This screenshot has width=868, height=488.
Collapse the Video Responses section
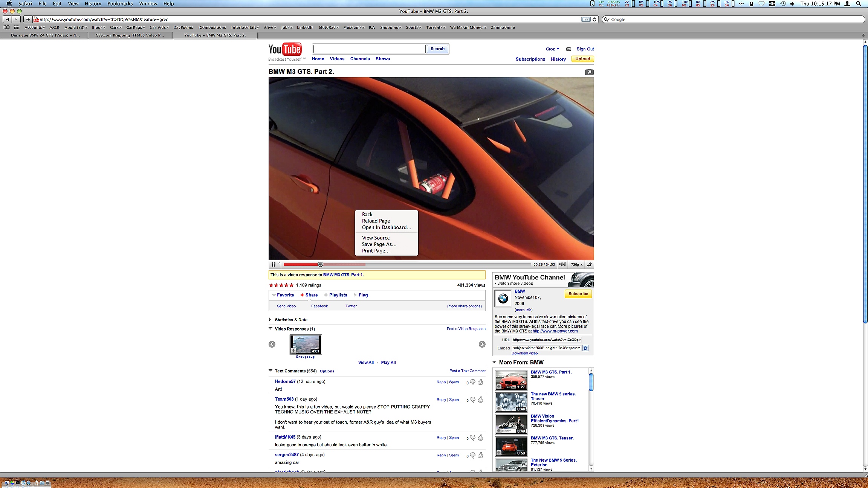(270, 329)
